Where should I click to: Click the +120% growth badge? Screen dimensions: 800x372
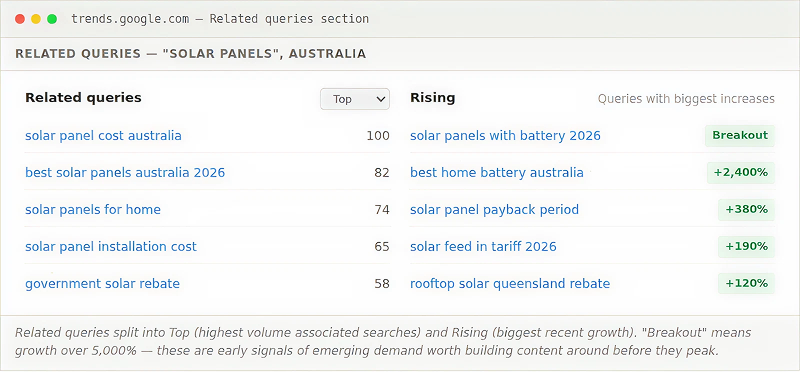click(x=746, y=284)
